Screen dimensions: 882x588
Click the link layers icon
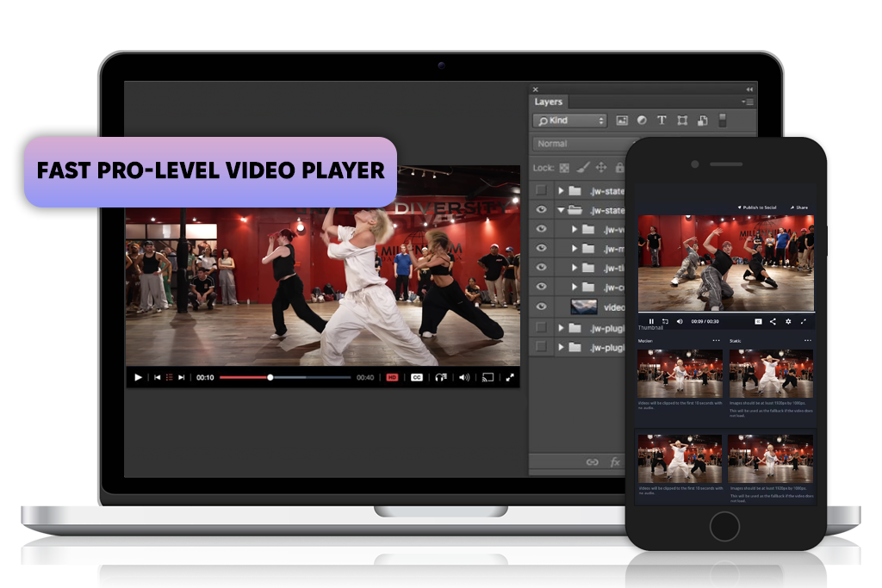593,462
